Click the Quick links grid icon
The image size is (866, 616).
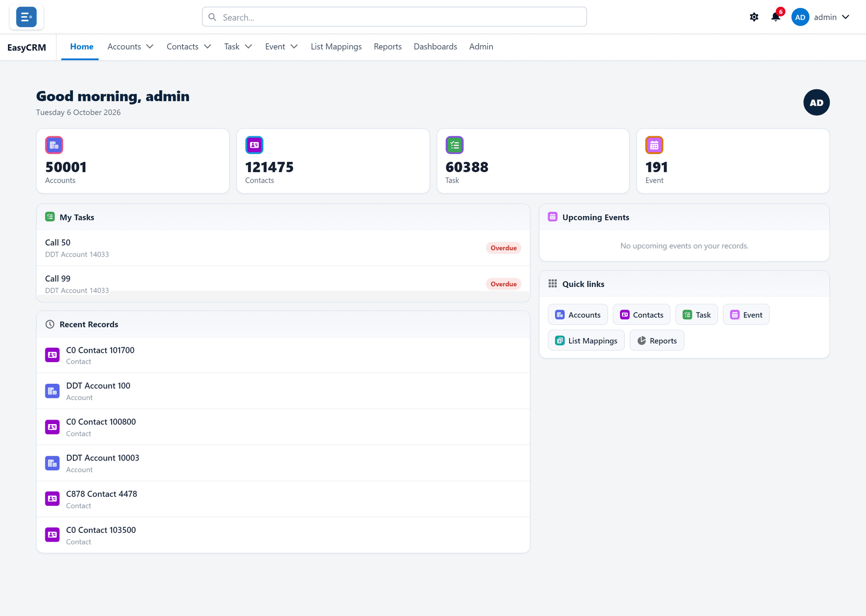click(553, 284)
